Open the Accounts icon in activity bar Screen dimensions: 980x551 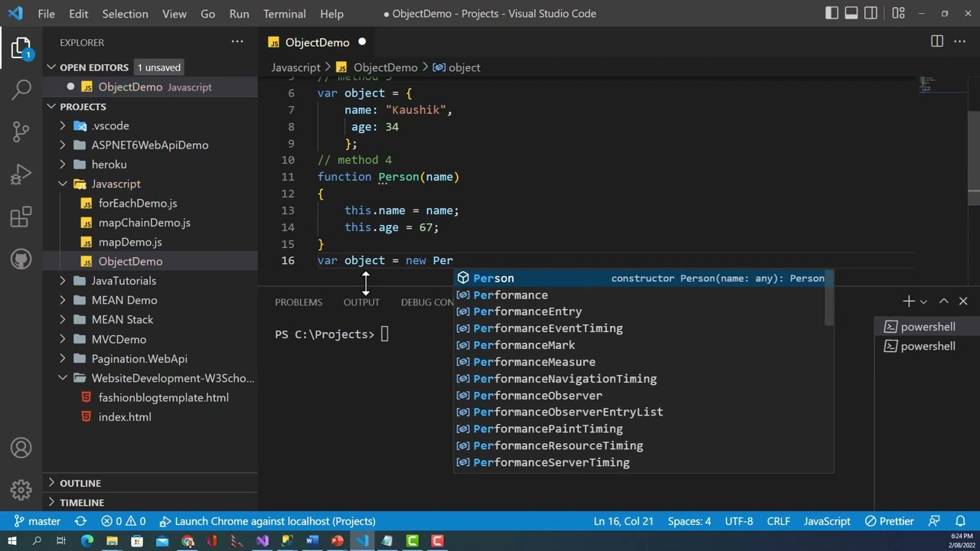pos(21,448)
